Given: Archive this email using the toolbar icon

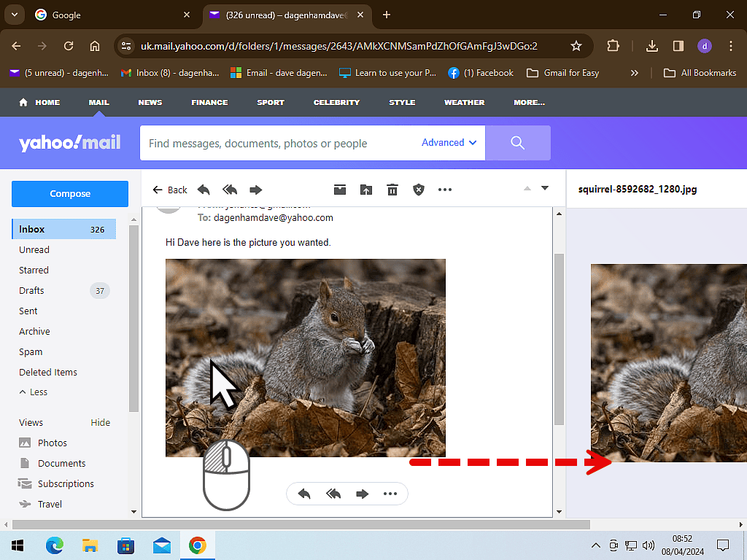Looking at the screenshot, I should pos(340,190).
